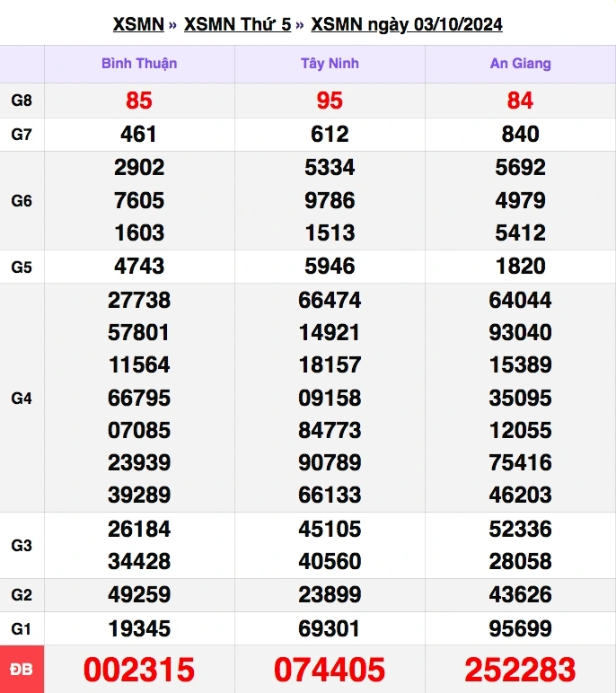Open the XSMN Thứ 5 link
616x693 pixels.
(x=237, y=24)
